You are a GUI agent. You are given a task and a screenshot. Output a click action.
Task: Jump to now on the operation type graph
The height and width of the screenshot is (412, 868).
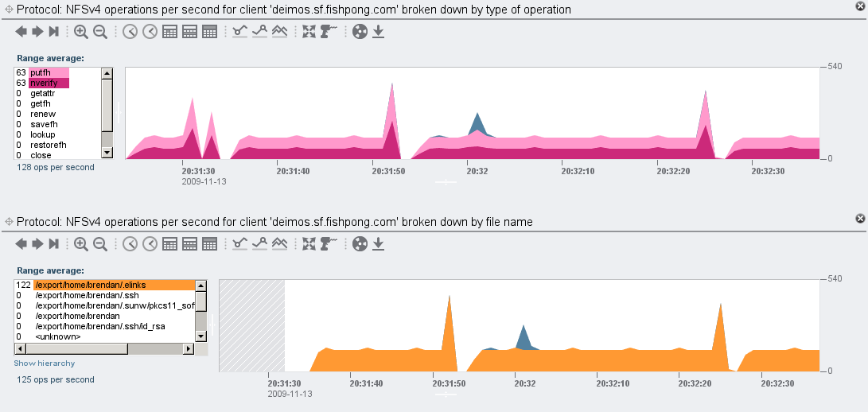[54, 32]
